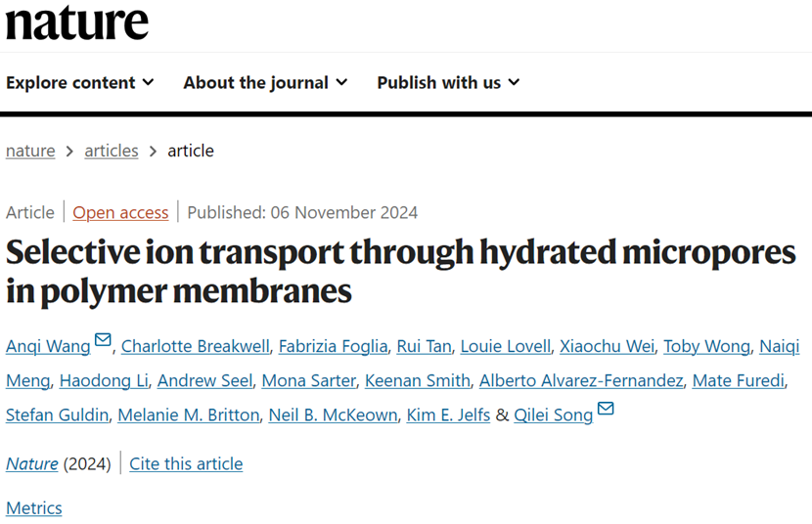The height and width of the screenshot is (524, 812).
Task: Click author Stefan Guldin link
Action: point(57,415)
